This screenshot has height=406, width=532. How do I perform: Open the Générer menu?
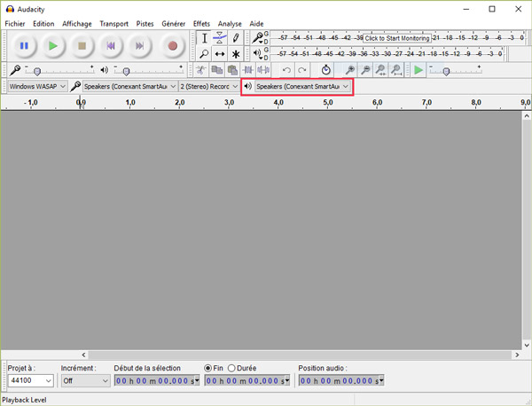coord(173,24)
